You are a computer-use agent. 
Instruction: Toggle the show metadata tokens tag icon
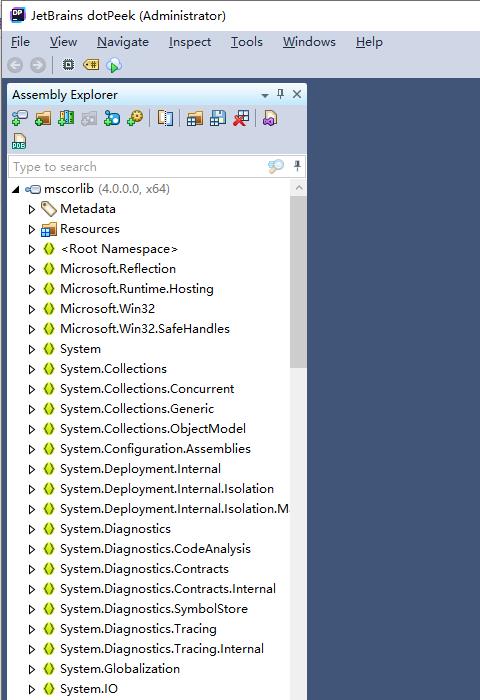[x=91, y=65]
